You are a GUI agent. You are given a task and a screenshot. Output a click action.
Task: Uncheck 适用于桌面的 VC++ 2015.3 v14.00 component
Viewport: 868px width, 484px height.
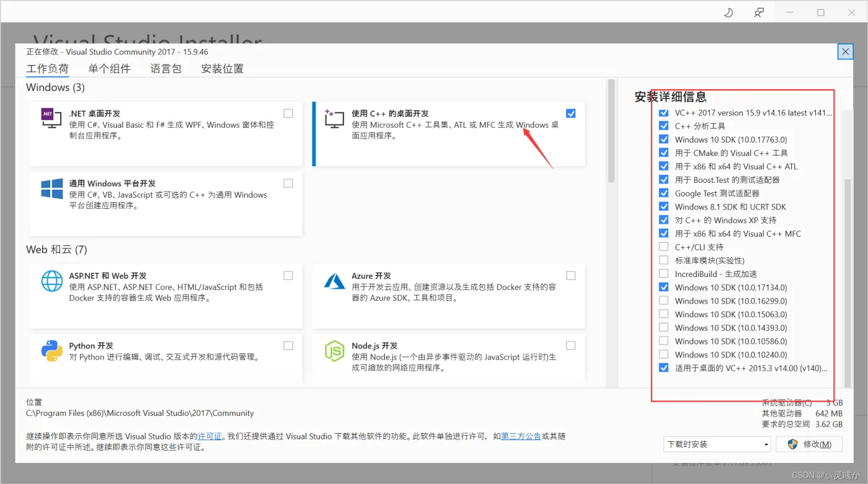pos(664,368)
